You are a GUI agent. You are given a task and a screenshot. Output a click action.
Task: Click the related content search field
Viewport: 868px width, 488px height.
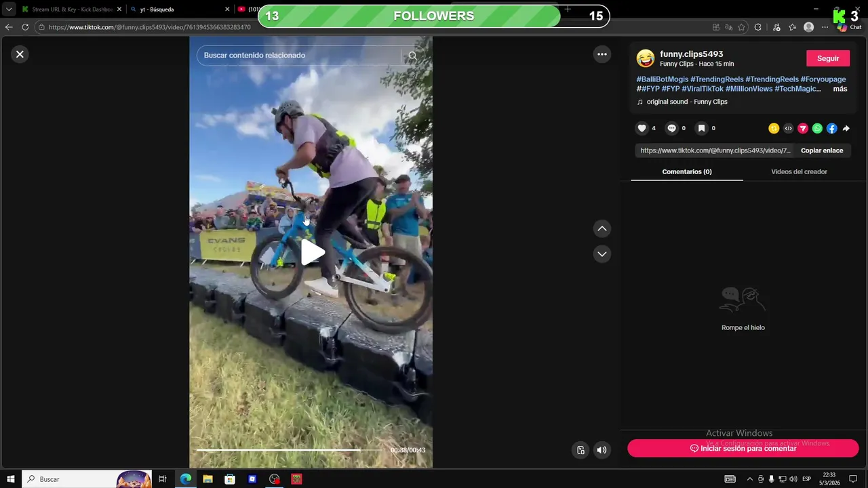298,56
